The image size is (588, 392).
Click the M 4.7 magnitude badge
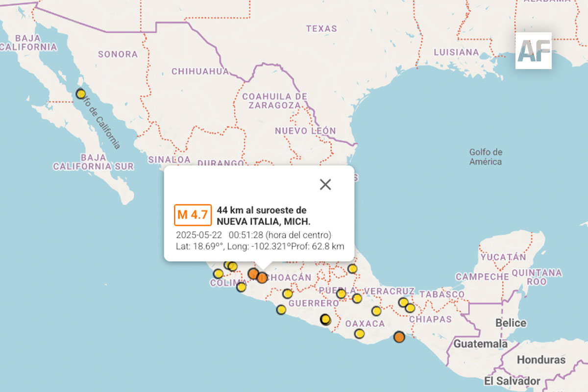[x=193, y=215]
